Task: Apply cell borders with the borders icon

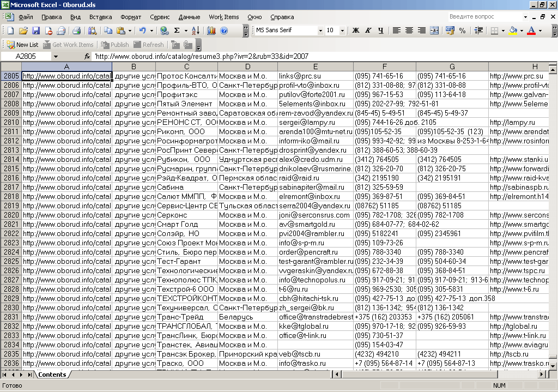Action: [494, 31]
